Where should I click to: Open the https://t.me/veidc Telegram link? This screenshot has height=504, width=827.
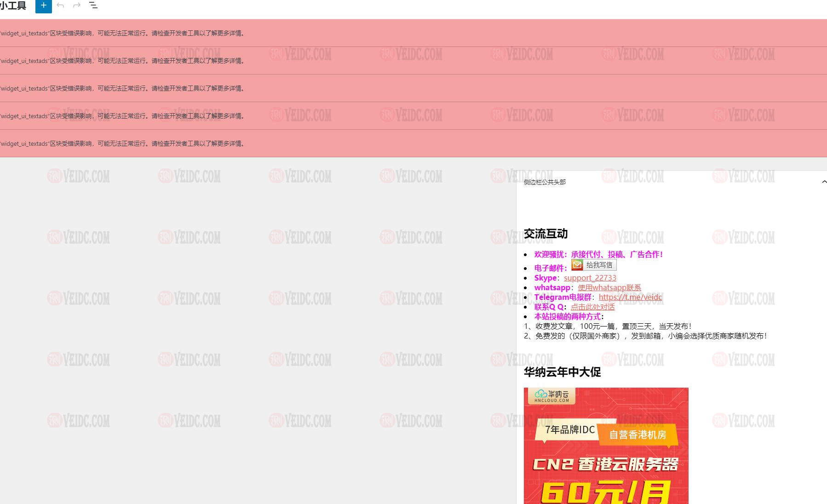pyautogui.click(x=630, y=297)
